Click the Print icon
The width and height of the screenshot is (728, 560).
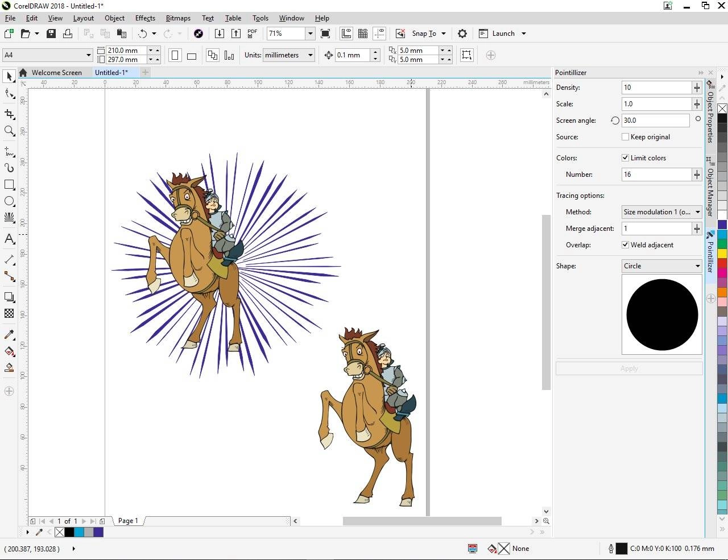(68, 34)
